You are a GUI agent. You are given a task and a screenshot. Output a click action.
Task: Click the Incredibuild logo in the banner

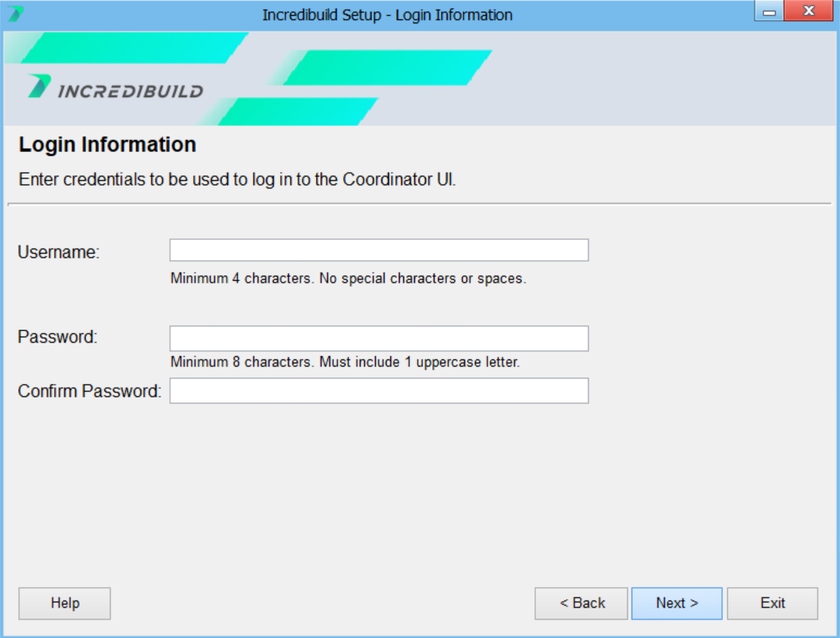(116, 88)
